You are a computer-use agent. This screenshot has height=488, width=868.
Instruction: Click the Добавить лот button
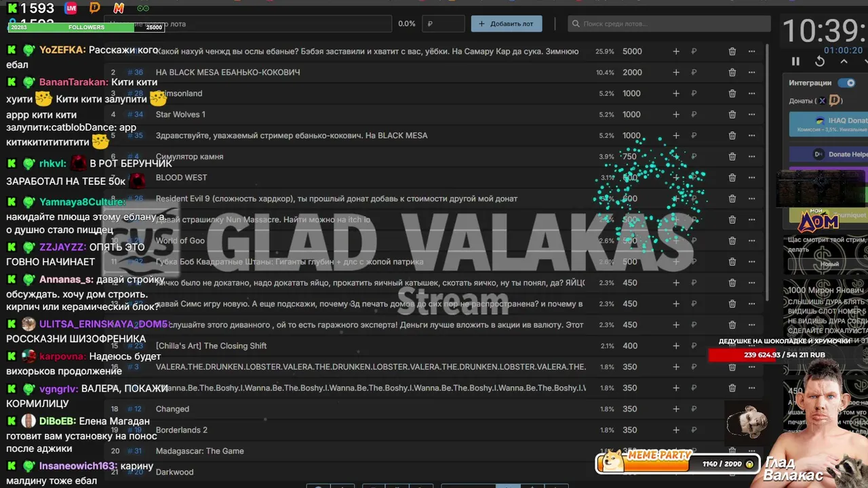click(507, 24)
